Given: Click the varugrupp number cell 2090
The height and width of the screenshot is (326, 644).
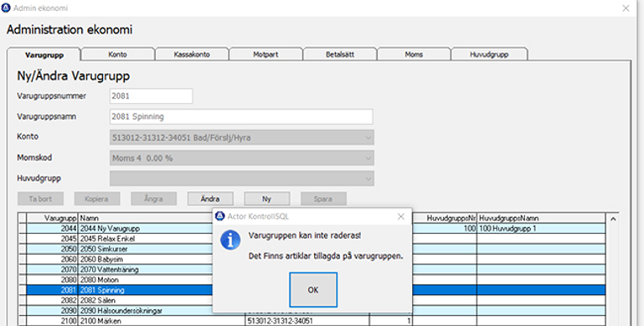Looking at the screenshot, I should 52,311.
